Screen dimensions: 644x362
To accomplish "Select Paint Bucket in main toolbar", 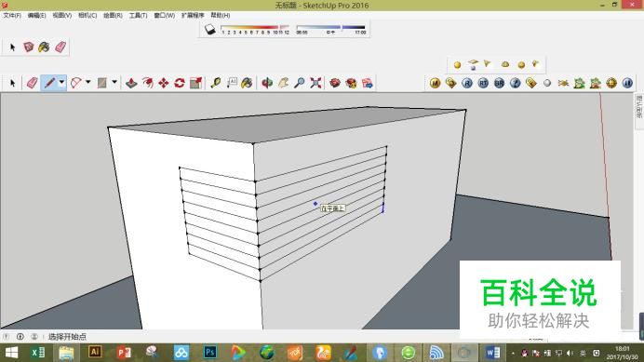I will click(x=247, y=83).
